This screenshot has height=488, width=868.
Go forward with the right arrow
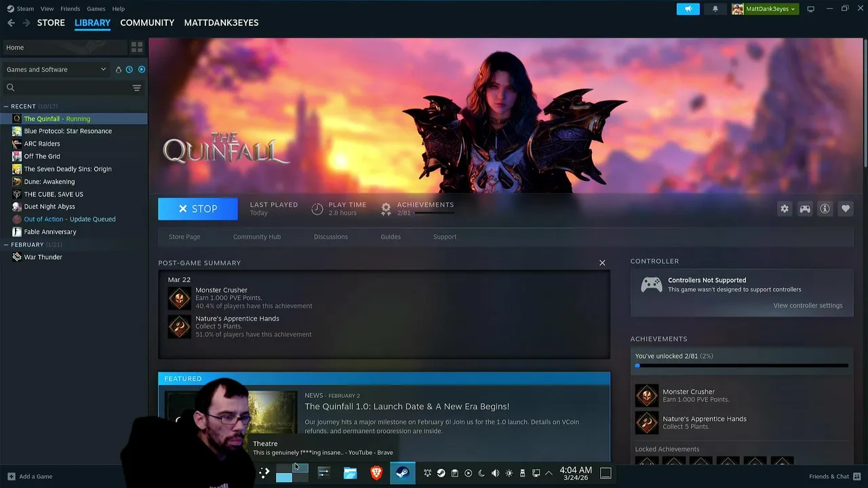pyautogui.click(x=26, y=22)
